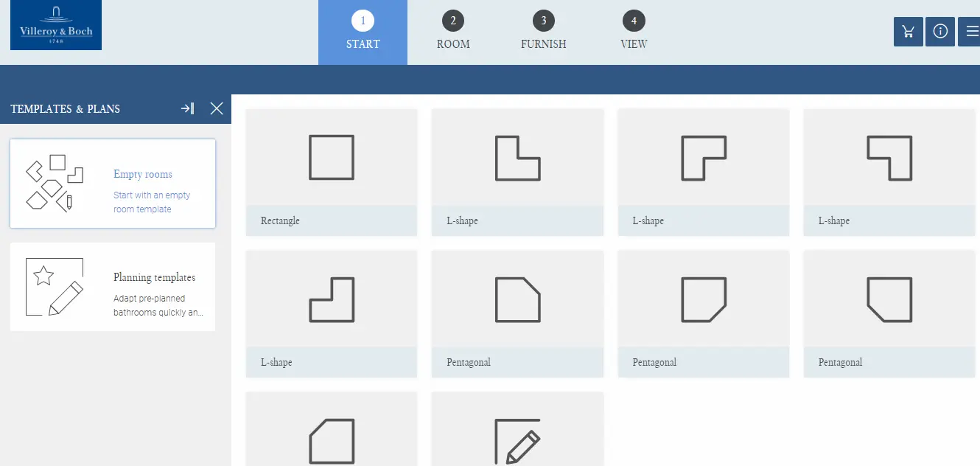The width and height of the screenshot is (980, 466).
Task: Go to the FURNISH step tab
Action: tap(543, 32)
